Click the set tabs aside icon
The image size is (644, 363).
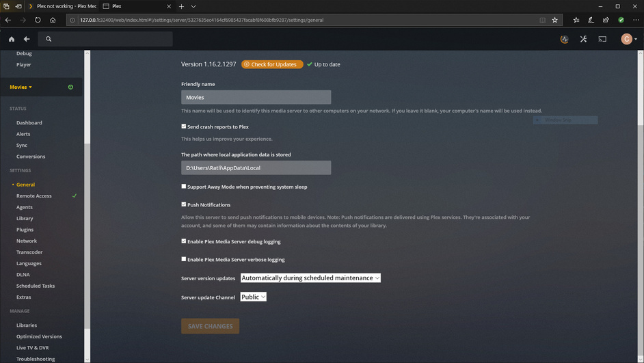18,6
